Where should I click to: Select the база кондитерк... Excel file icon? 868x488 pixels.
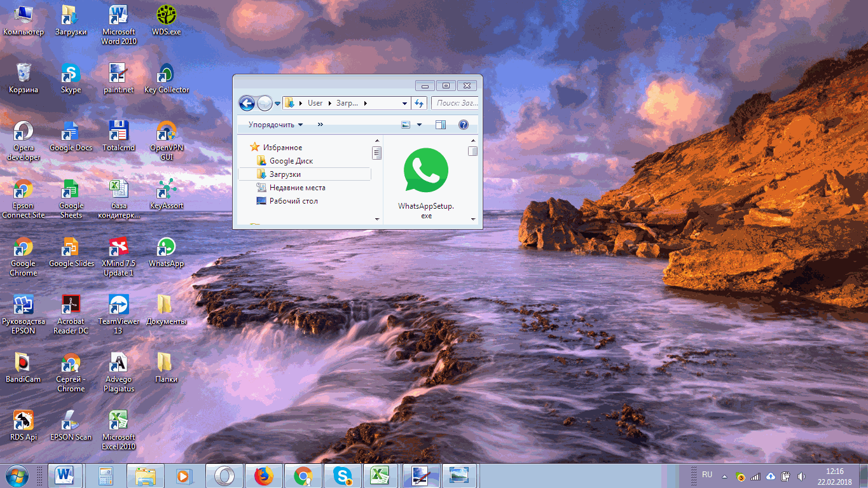click(119, 199)
